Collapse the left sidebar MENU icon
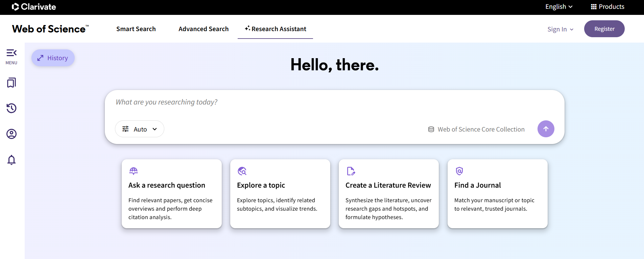Viewport: 644px width, 259px height. tap(11, 56)
